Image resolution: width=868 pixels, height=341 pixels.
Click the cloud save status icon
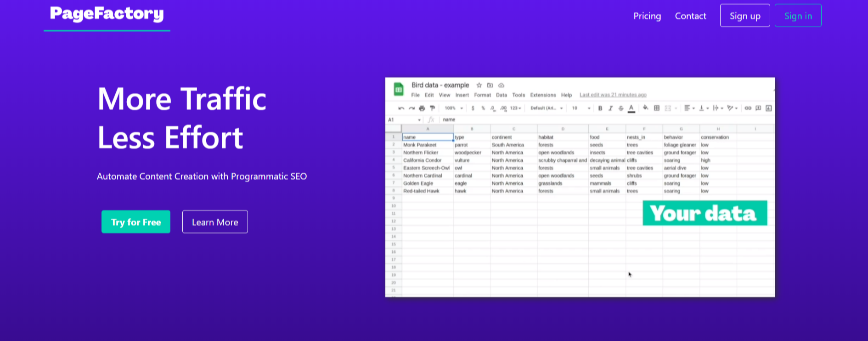(502, 85)
